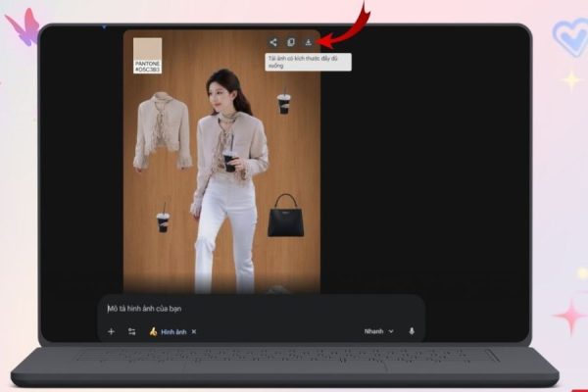Viewport: 588px width, 392px height.
Task: Click the chevron next to Nhanh
Action: point(392,331)
